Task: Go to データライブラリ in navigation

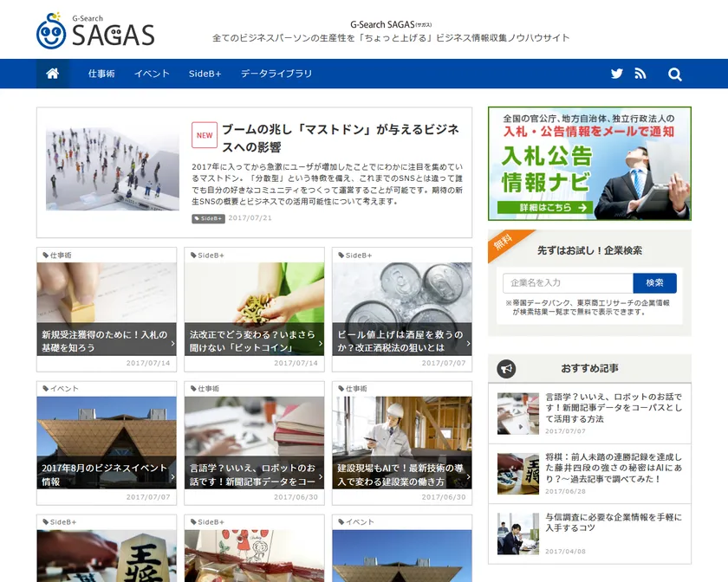Action: click(276, 74)
